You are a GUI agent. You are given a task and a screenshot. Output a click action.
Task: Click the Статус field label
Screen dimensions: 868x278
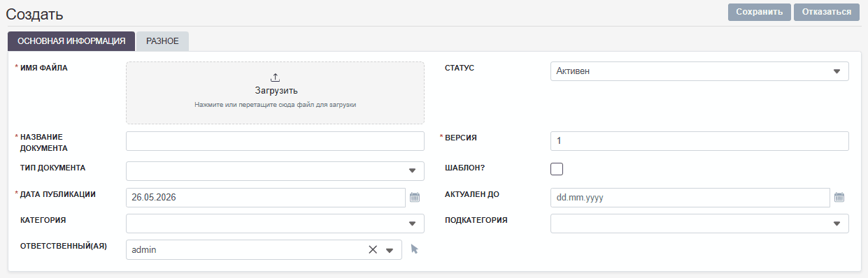460,68
